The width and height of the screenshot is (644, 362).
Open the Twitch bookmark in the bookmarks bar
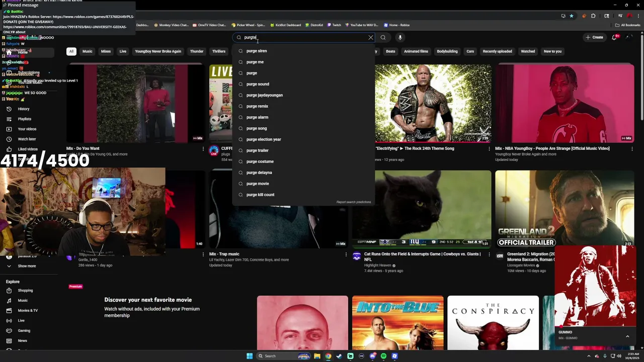pos(334,25)
